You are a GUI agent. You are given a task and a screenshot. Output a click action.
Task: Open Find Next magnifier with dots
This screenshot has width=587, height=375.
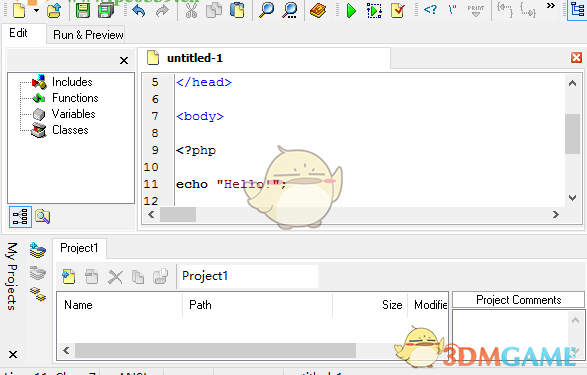tap(290, 10)
